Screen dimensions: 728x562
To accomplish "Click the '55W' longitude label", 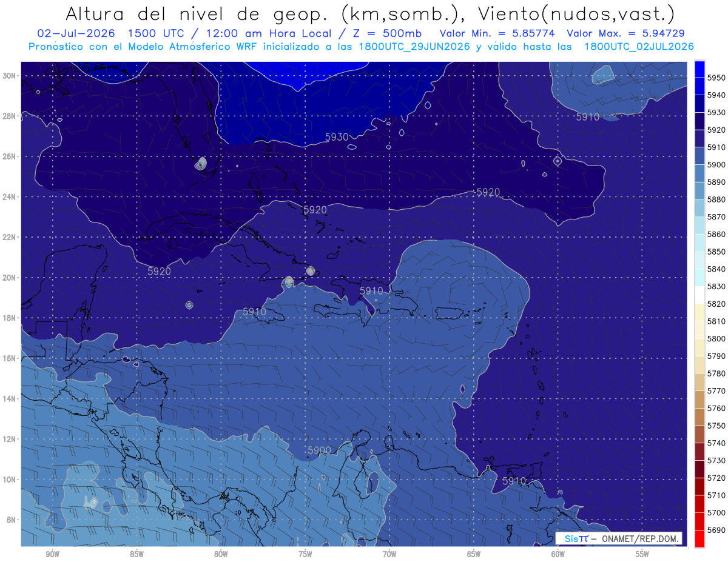I will point(642,554).
